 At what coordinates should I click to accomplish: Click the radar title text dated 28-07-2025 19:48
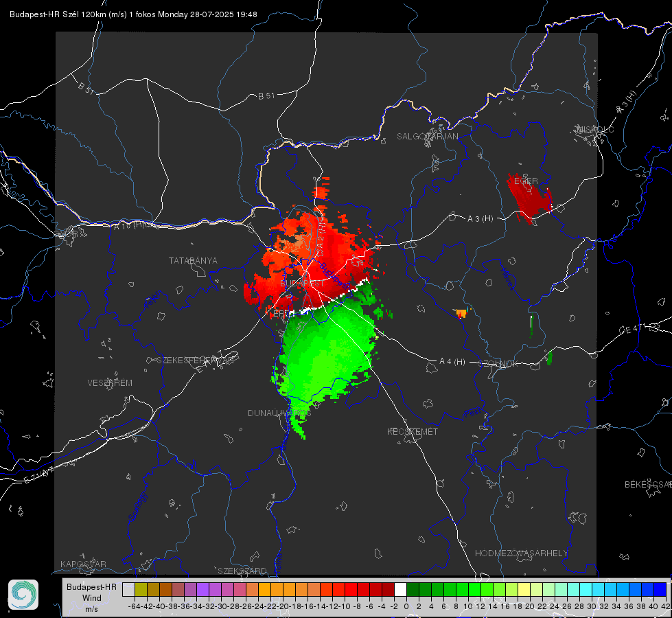(x=133, y=14)
